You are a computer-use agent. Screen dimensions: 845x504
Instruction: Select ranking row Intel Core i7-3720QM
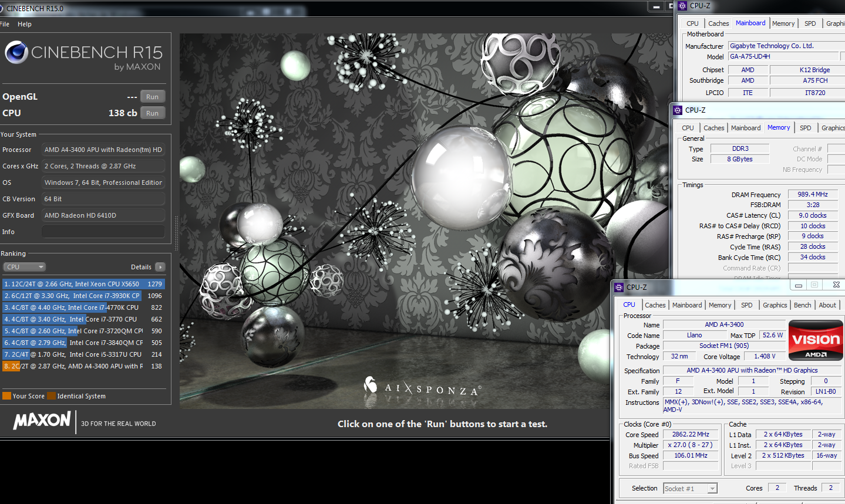pyautogui.click(x=83, y=331)
